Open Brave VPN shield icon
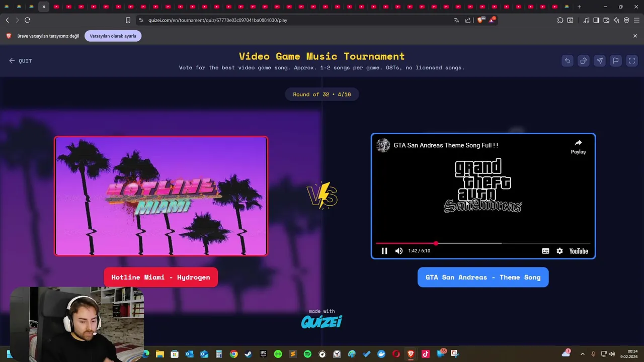Image resolution: width=644 pixels, height=362 pixels. [x=626, y=20]
